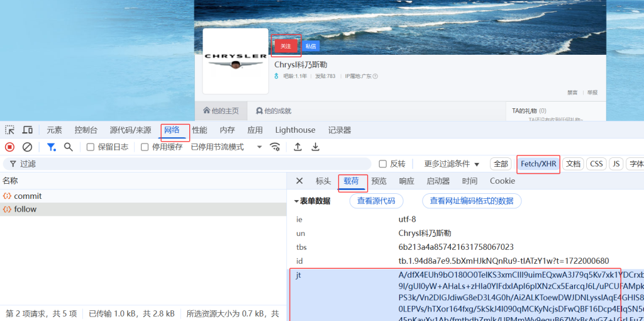644x321 pixels.
Task: Click the export HAR download icon
Action: click(316, 147)
